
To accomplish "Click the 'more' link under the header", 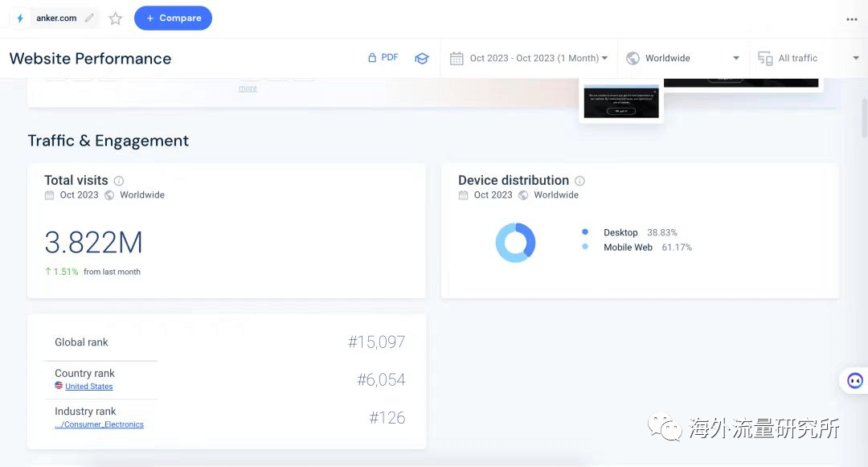I will click(248, 88).
